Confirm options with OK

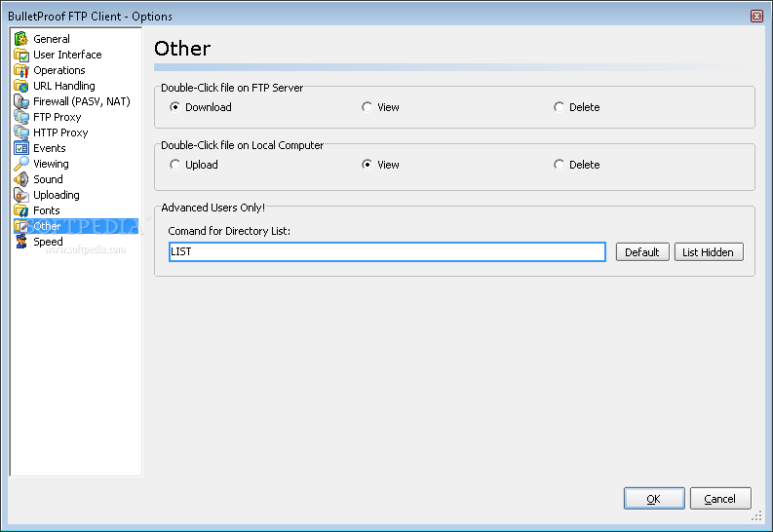[654, 499]
